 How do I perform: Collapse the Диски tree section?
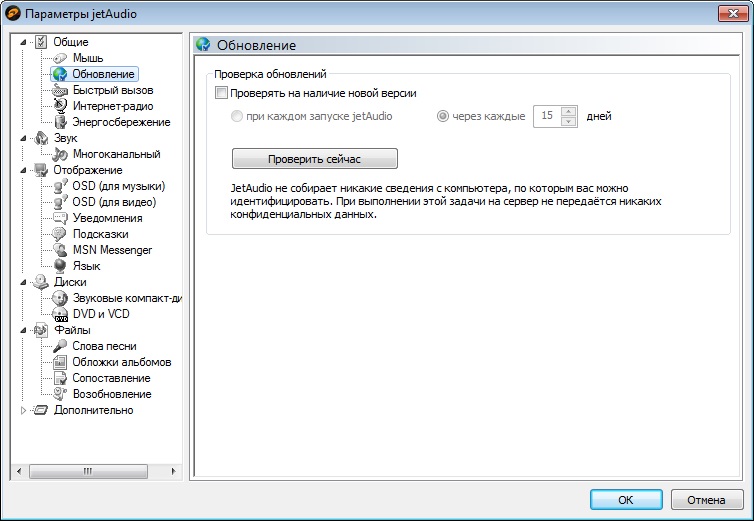23,282
